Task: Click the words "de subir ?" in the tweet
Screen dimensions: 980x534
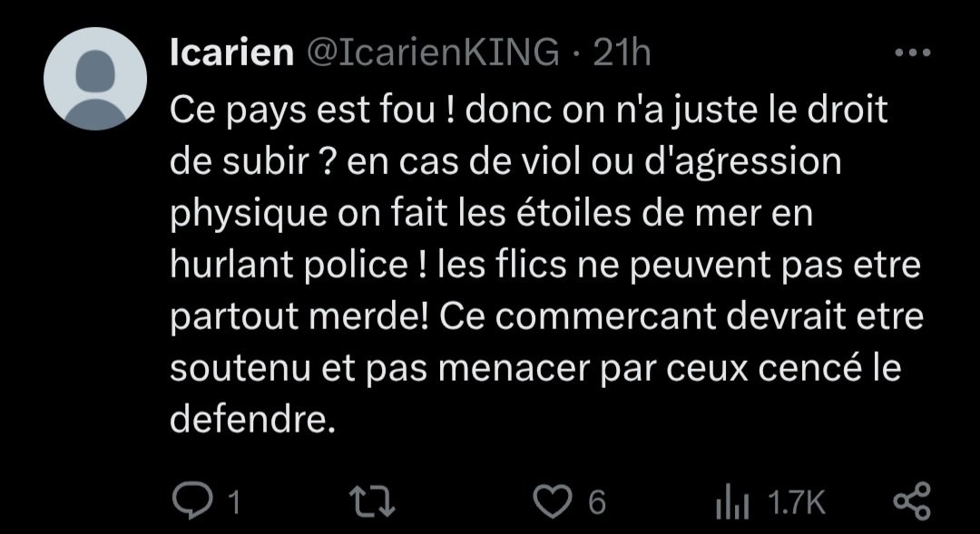Action: [253, 162]
